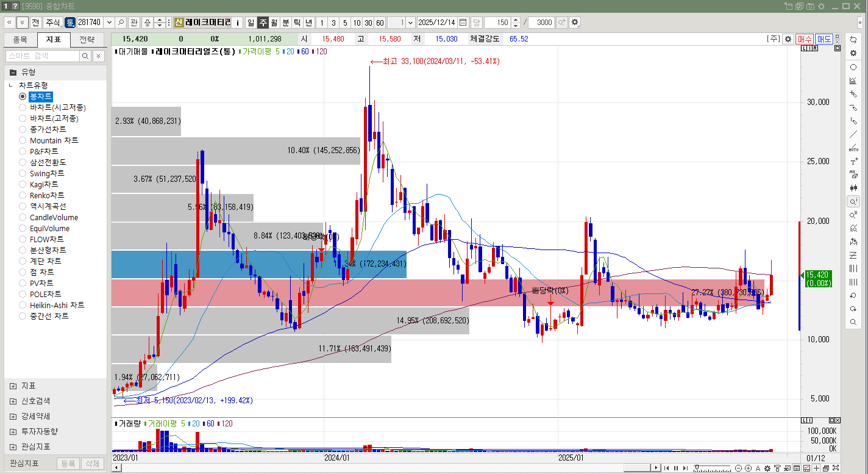This screenshot has width=868, height=474.
Task: Click the letter A icon in the bottom toolbar
Action: [758, 468]
